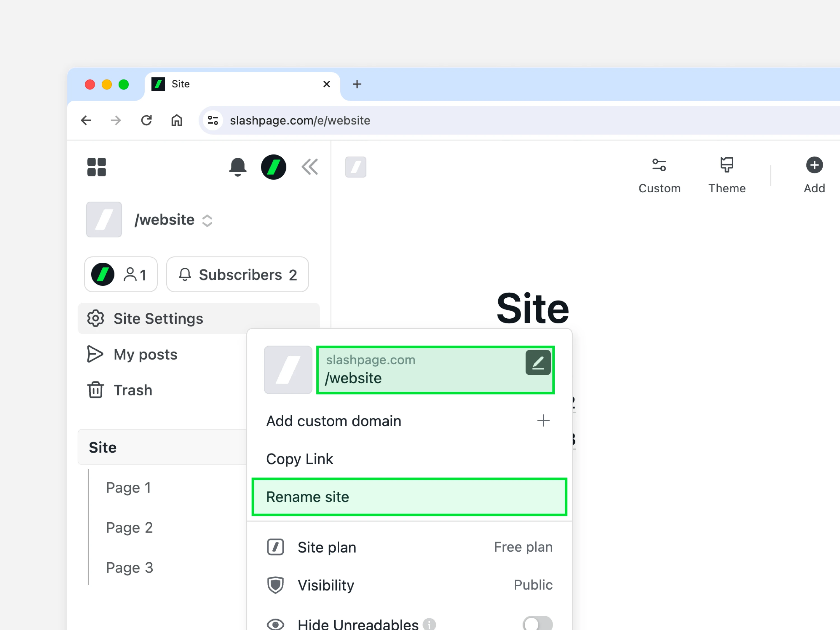The width and height of the screenshot is (840, 630).
Task: Open the Trash
Action: tap(133, 390)
